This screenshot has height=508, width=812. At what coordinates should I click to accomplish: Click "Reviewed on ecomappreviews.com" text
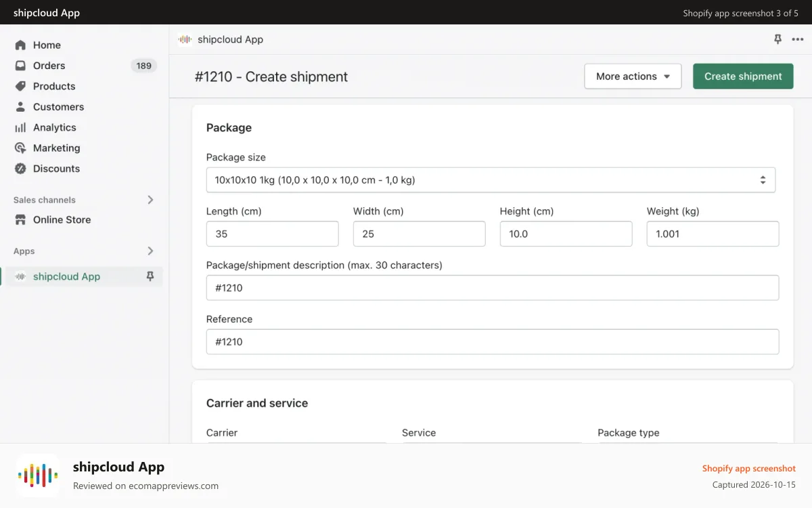point(145,486)
